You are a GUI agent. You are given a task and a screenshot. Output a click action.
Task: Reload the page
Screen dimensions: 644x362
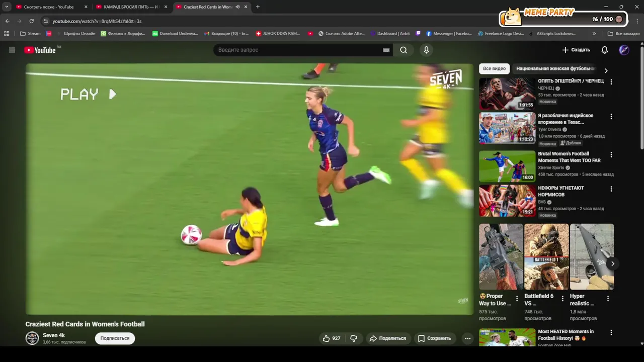(32, 21)
